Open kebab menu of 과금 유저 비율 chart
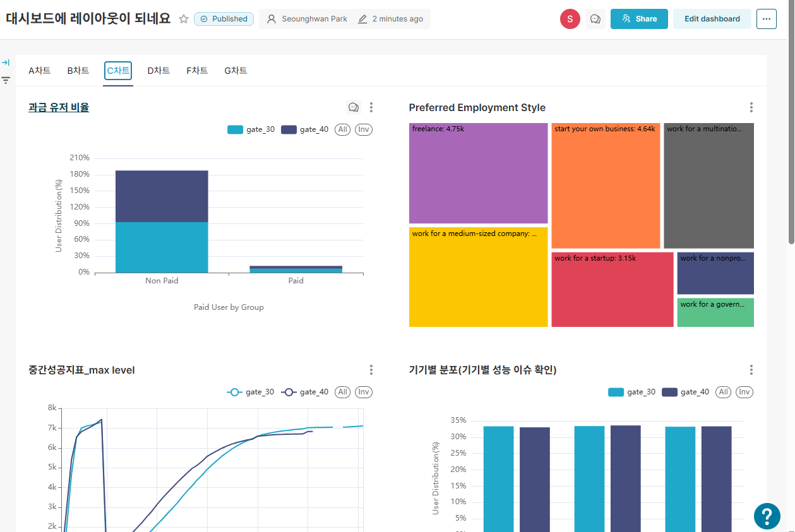Image resolution: width=795 pixels, height=532 pixels. tap(371, 107)
